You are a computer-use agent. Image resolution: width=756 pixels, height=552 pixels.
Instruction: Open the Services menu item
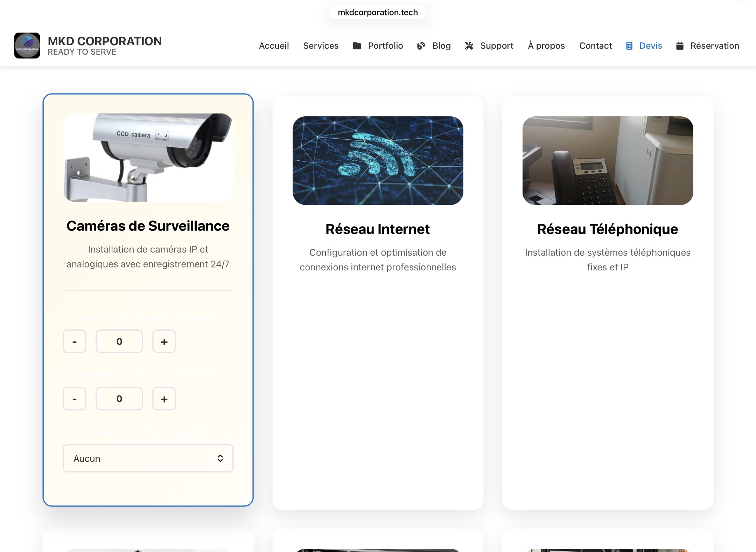point(321,46)
